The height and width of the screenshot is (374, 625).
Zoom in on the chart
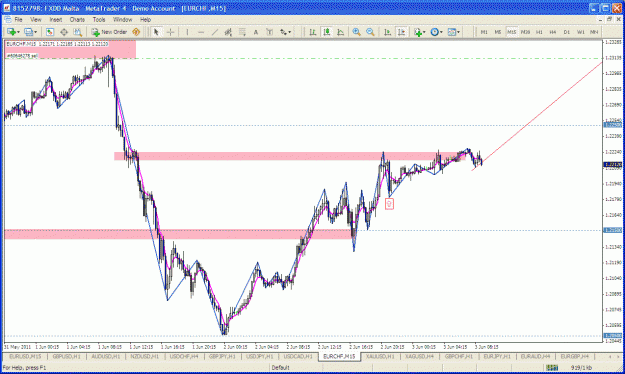(357, 32)
